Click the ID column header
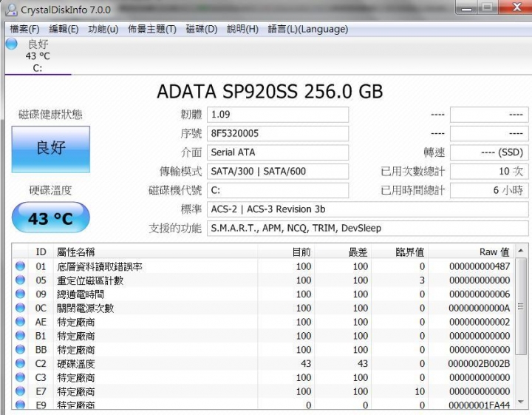 point(41,252)
